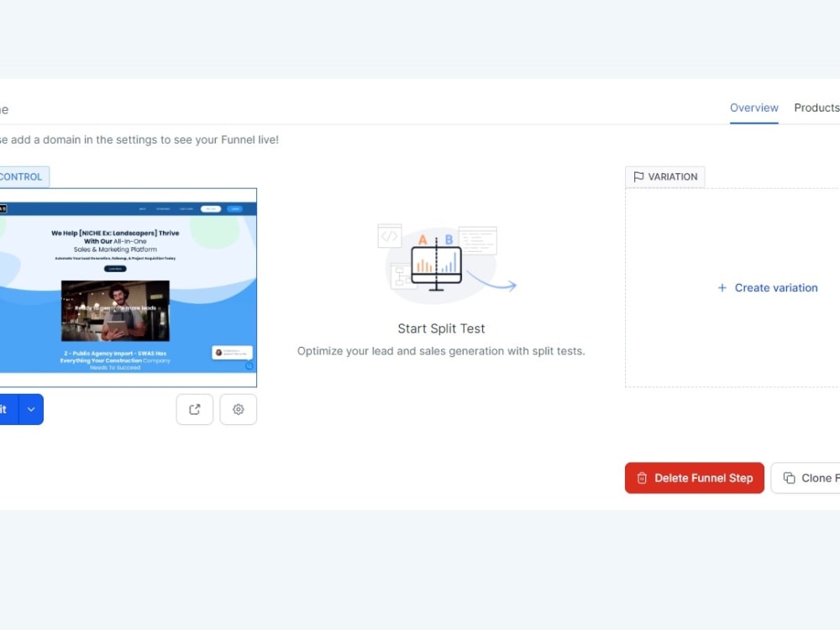Open the Products tab
The height and width of the screenshot is (630, 840).
(817, 108)
